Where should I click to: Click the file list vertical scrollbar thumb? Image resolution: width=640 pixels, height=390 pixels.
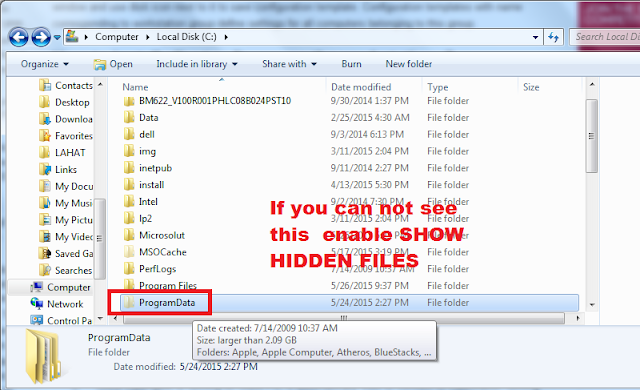click(x=592, y=136)
